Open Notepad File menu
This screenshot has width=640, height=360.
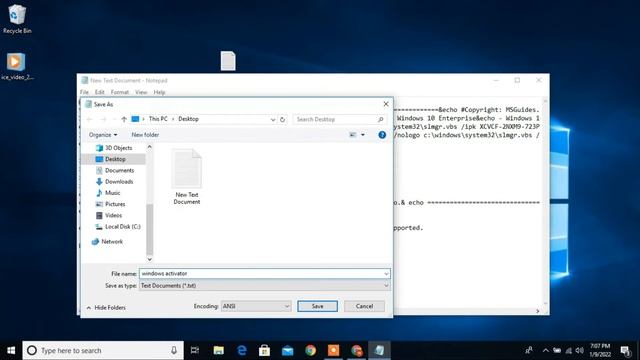point(84,92)
